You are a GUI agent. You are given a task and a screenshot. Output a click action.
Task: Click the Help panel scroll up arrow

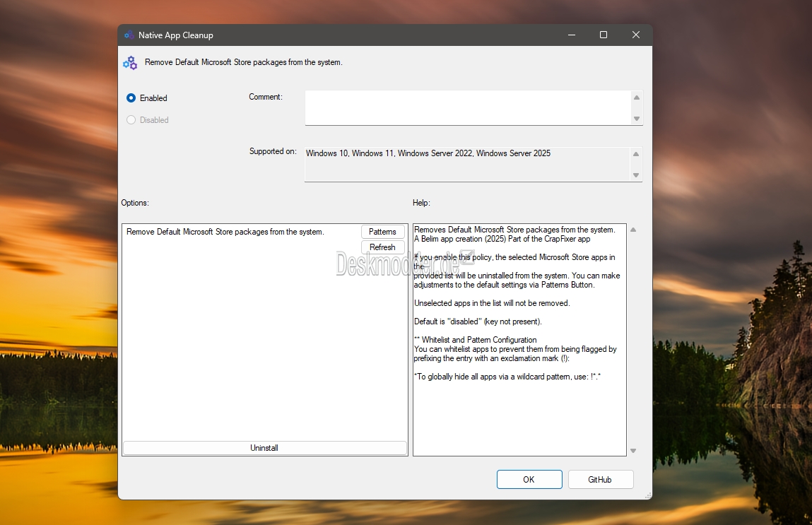pos(632,230)
